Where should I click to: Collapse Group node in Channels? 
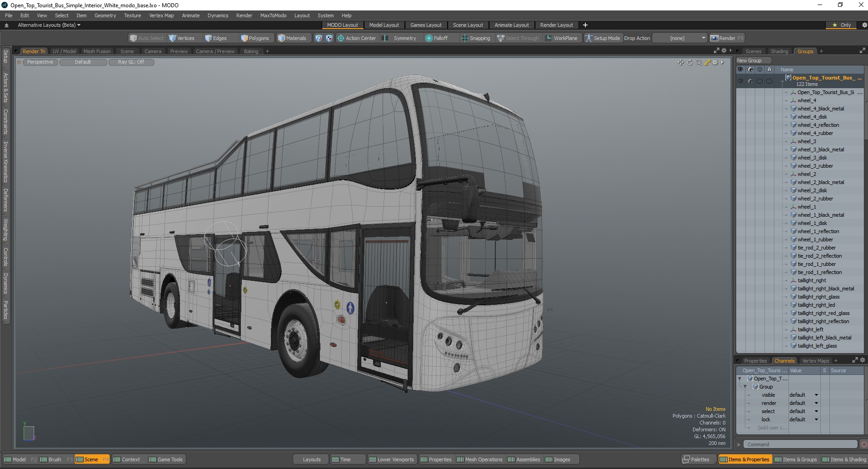745,387
